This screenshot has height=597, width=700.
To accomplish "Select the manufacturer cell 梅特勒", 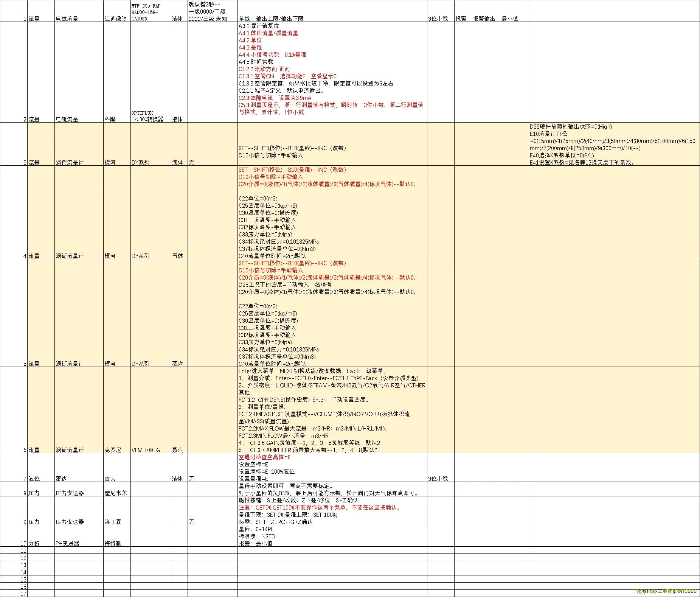I will click(x=117, y=536).
